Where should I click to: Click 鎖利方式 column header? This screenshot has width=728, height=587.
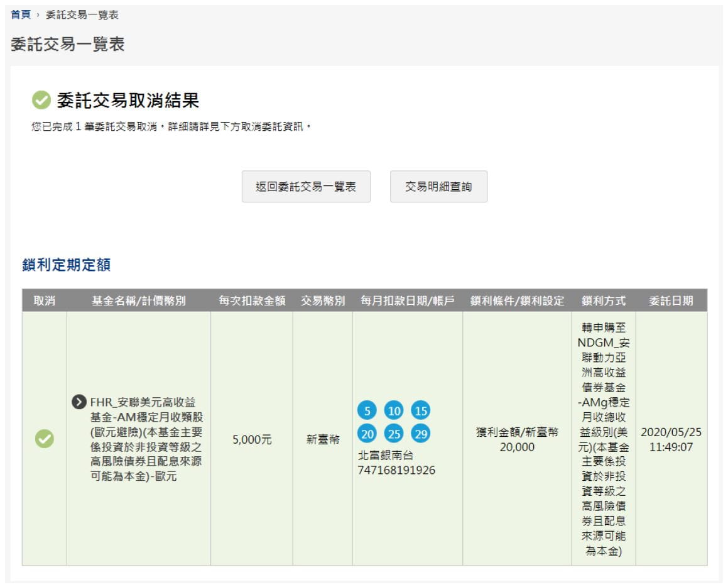tap(604, 300)
